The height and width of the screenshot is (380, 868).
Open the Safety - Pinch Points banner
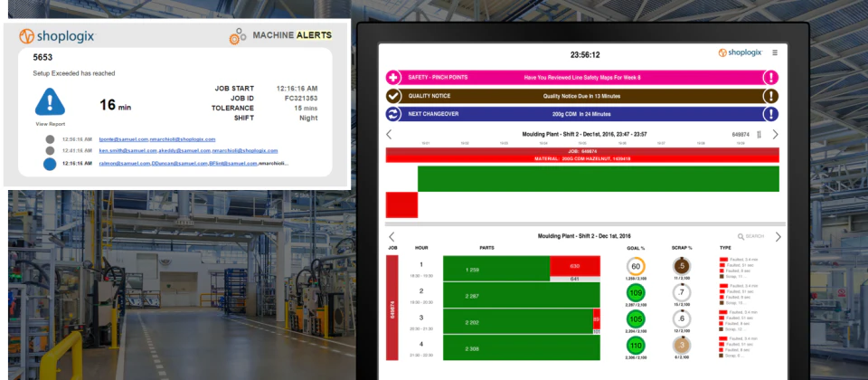(x=581, y=78)
